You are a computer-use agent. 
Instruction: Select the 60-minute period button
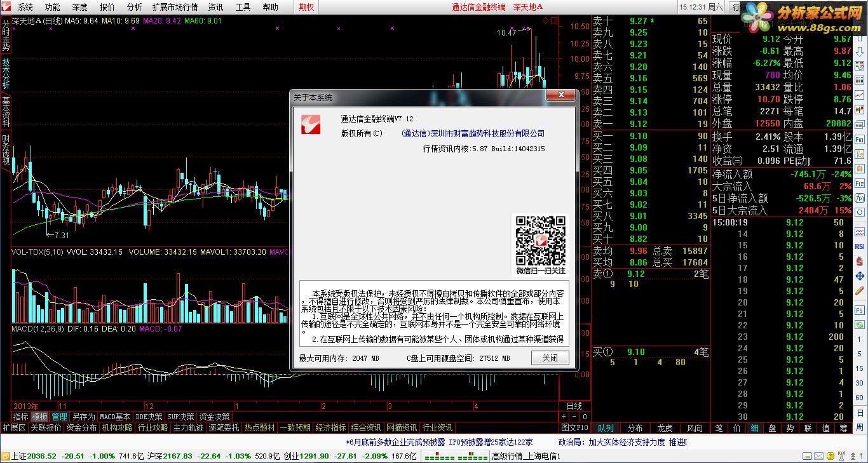point(860,398)
